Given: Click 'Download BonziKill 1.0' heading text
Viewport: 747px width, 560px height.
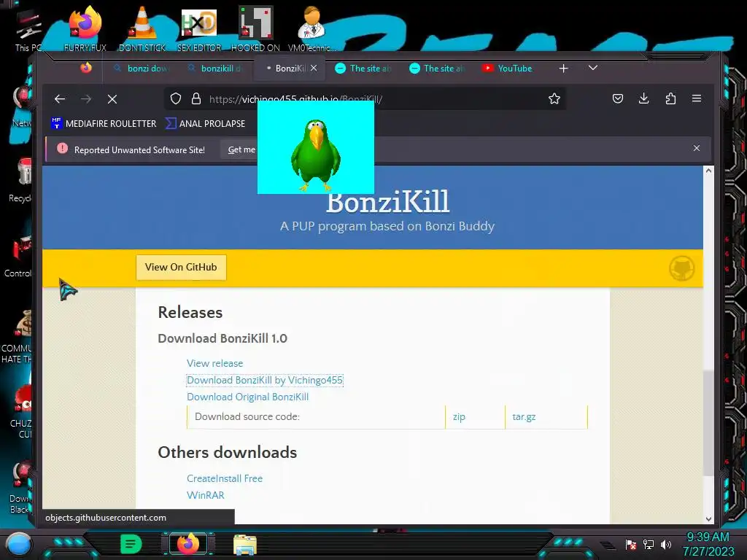Looking at the screenshot, I should pos(222,338).
